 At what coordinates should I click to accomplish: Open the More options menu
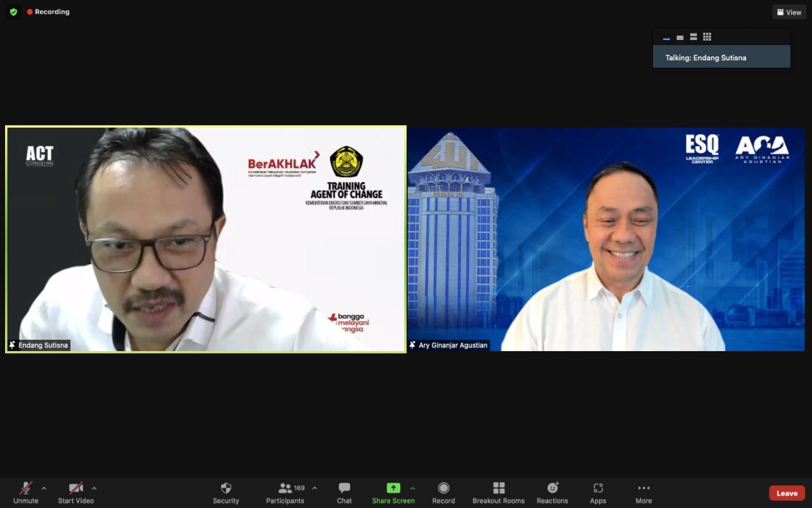(x=643, y=492)
